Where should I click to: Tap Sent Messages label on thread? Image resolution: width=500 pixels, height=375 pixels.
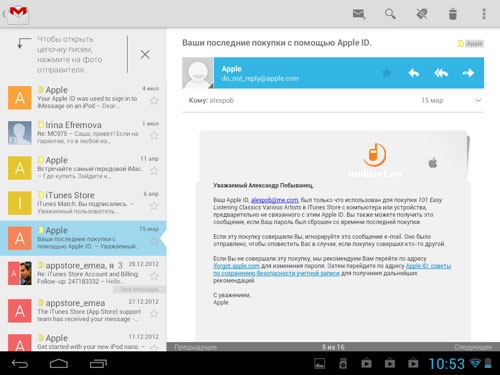pyautogui.click(x=139, y=290)
